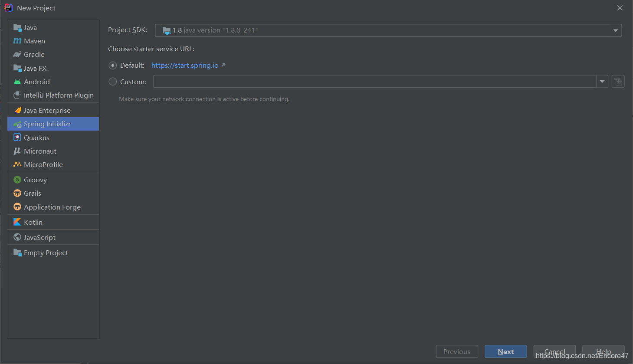Select the Default starter URL radio button
633x364 pixels.
113,66
